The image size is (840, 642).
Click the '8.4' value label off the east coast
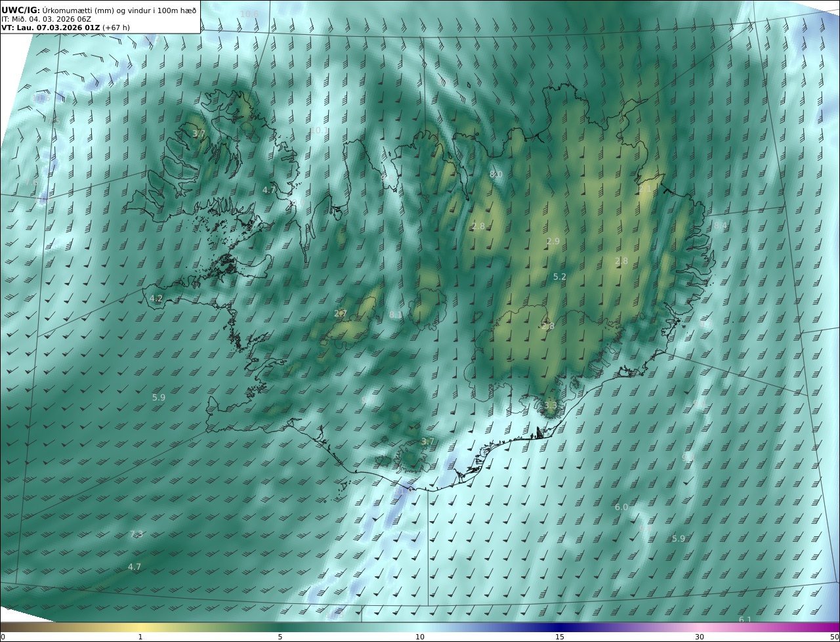click(721, 225)
